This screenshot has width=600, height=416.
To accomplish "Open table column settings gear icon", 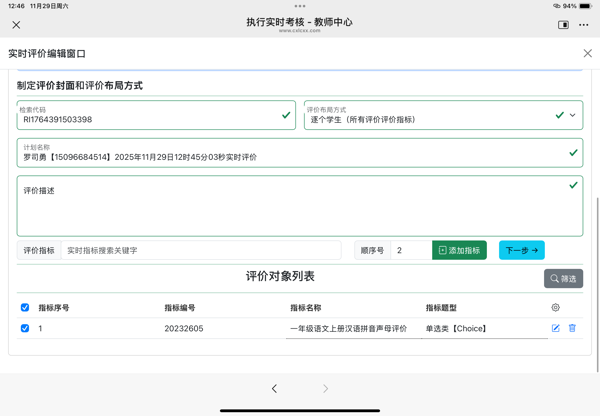I will 555,308.
